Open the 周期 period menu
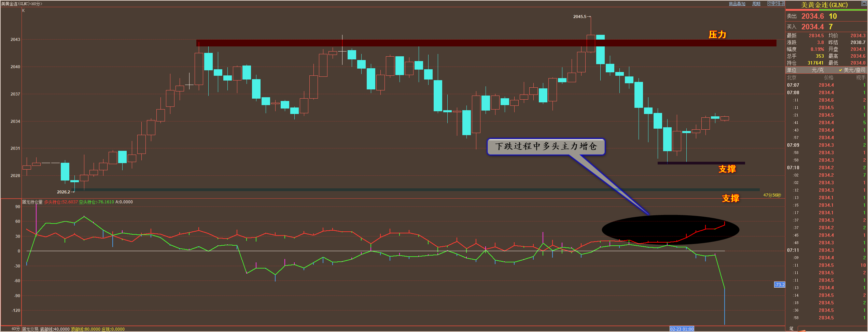The image size is (868, 332). [x=756, y=4]
